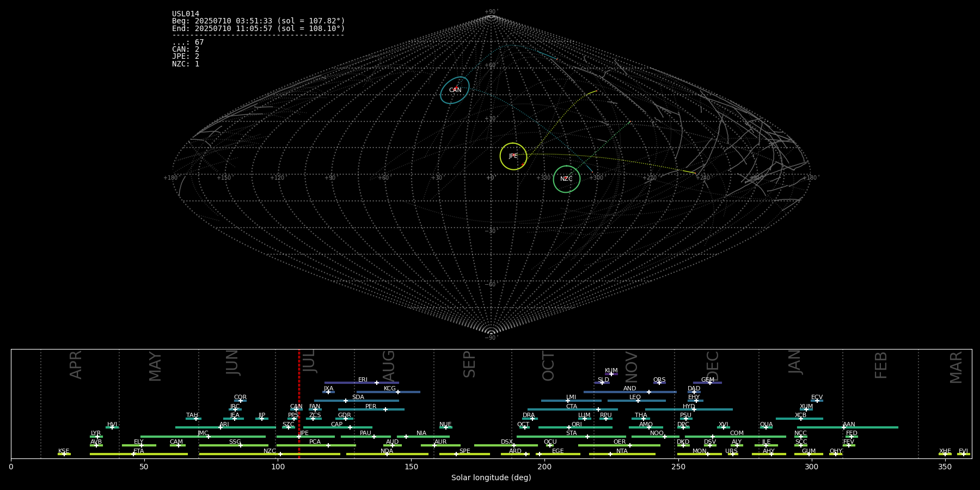
Task: Click the AUG month label in timeline
Action: point(389,366)
